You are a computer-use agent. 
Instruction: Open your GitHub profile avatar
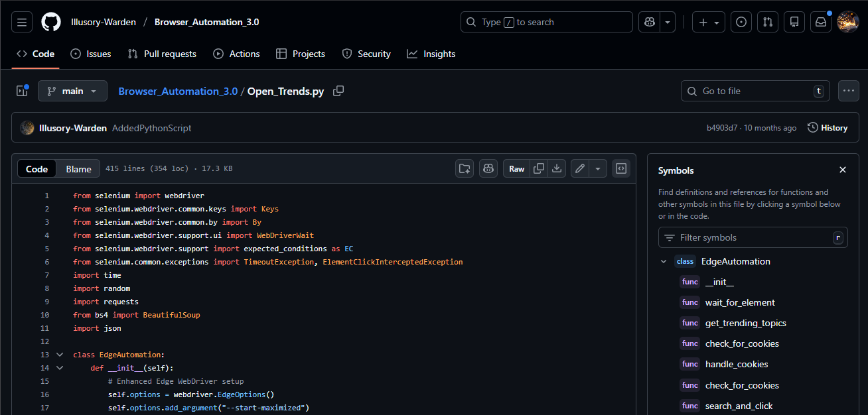(847, 22)
